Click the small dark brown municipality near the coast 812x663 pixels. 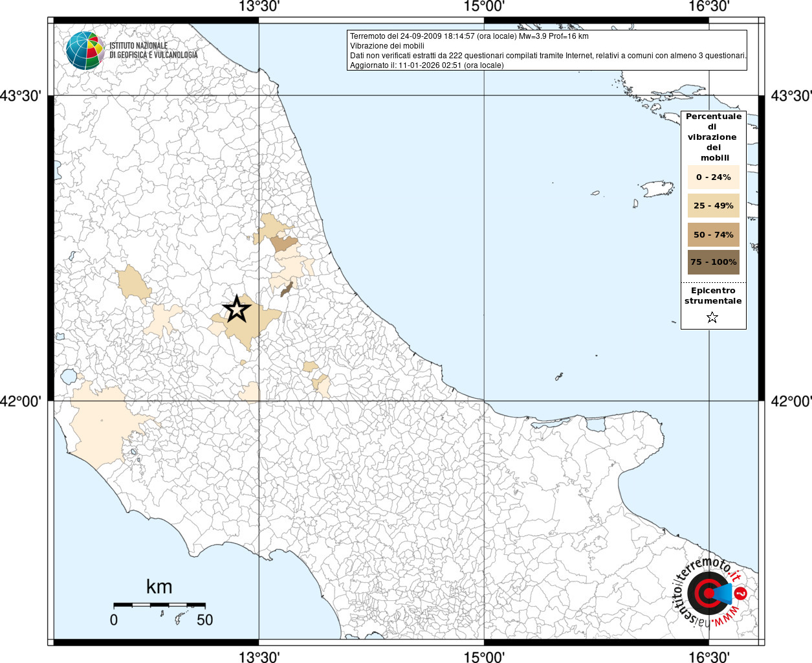point(287,289)
